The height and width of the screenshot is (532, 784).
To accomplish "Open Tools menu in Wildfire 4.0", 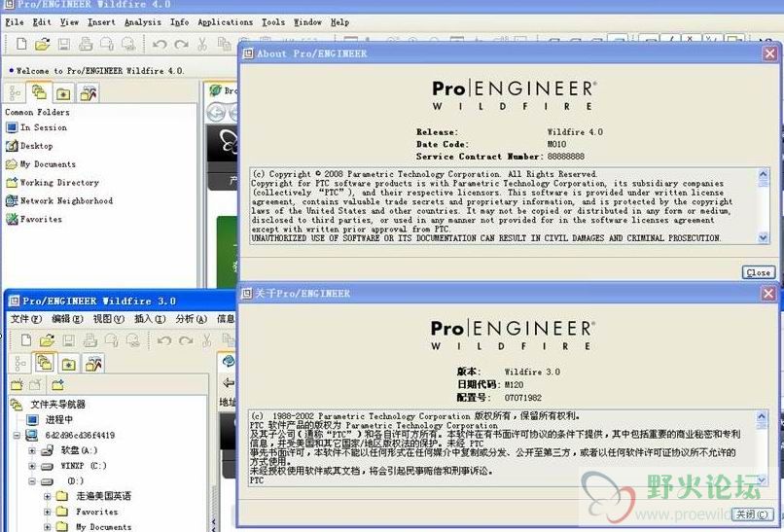I will tap(273, 22).
